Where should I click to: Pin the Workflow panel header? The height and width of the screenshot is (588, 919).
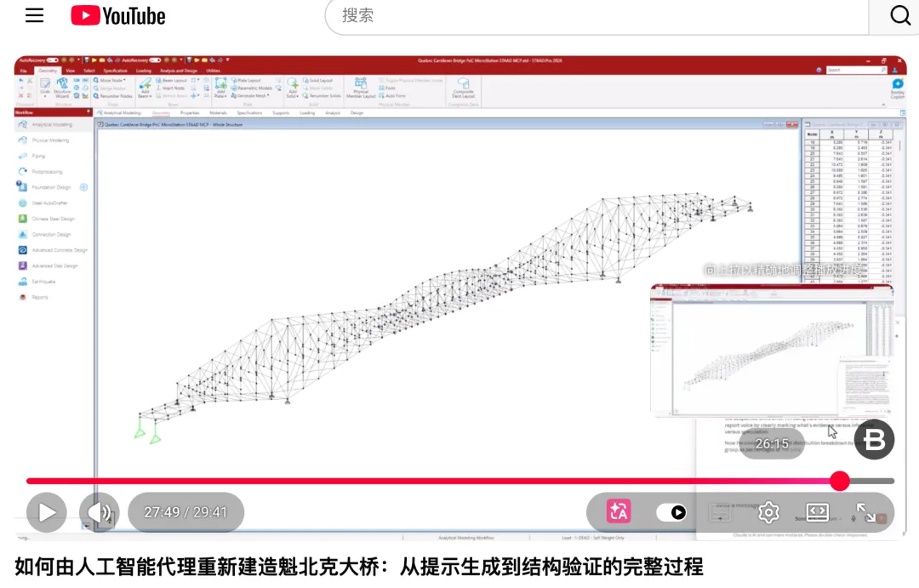pyautogui.click(x=88, y=111)
